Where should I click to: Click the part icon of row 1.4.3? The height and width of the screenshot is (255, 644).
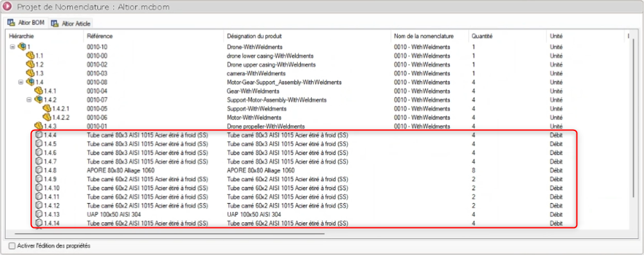click(39, 126)
